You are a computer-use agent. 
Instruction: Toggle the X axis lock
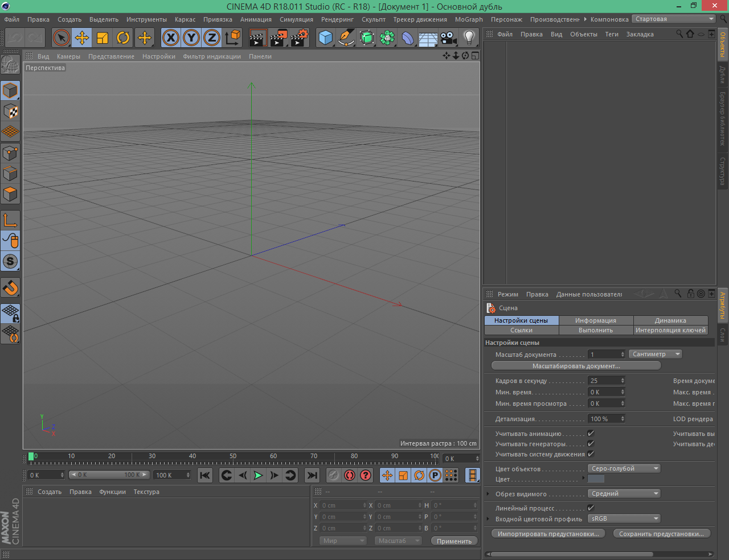(x=171, y=38)
